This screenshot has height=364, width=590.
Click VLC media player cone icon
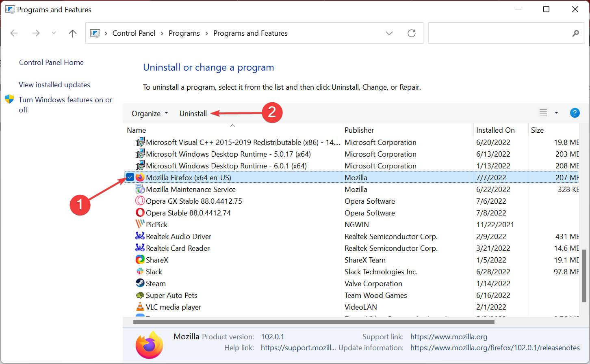click(140, 306)
